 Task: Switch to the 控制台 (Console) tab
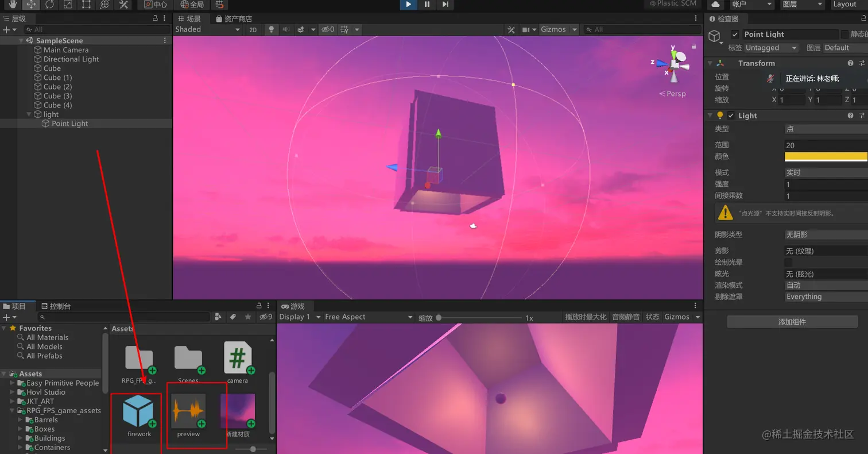coord(55,306)
